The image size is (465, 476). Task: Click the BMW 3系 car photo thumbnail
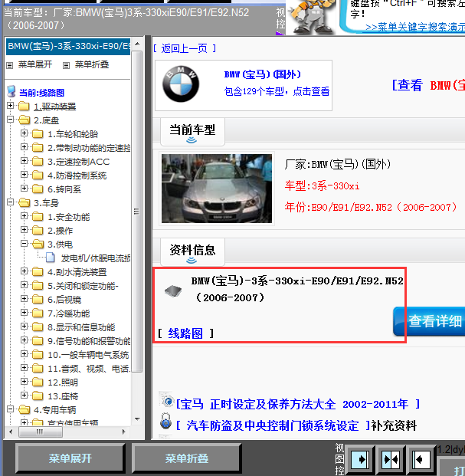(217, 189)
